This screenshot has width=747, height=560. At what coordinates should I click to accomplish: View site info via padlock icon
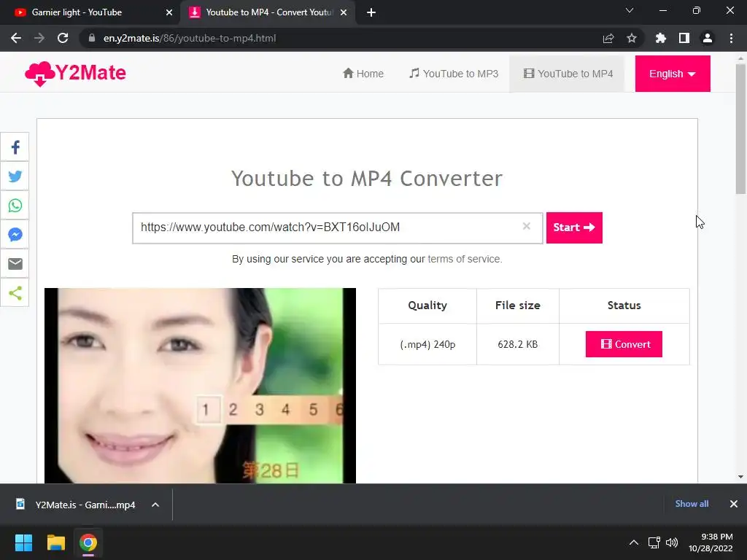click(91, 38)
